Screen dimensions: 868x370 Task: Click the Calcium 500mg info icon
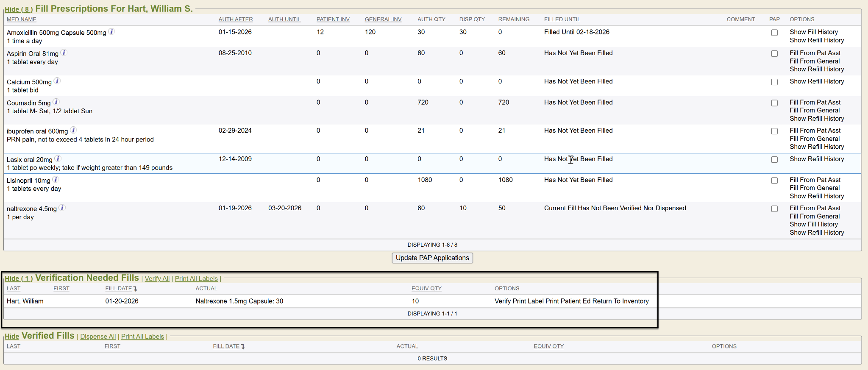click(x=57, y=81)
